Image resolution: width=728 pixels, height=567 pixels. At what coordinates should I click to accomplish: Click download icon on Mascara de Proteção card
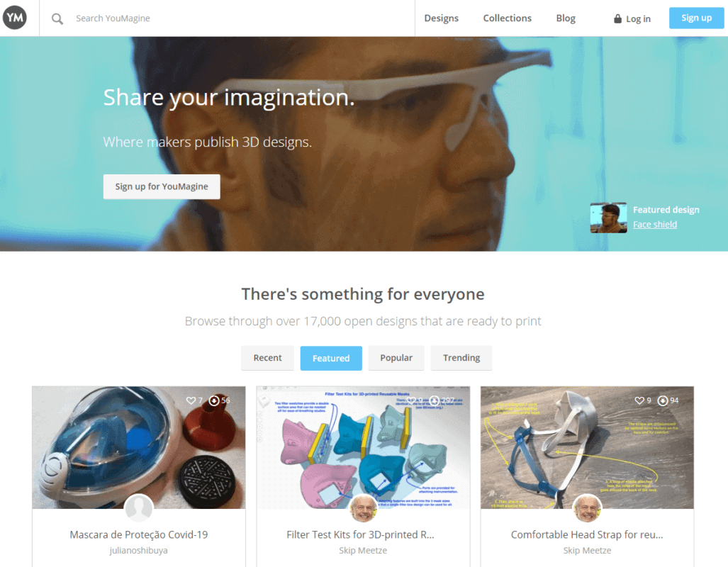tap(214, 400)
